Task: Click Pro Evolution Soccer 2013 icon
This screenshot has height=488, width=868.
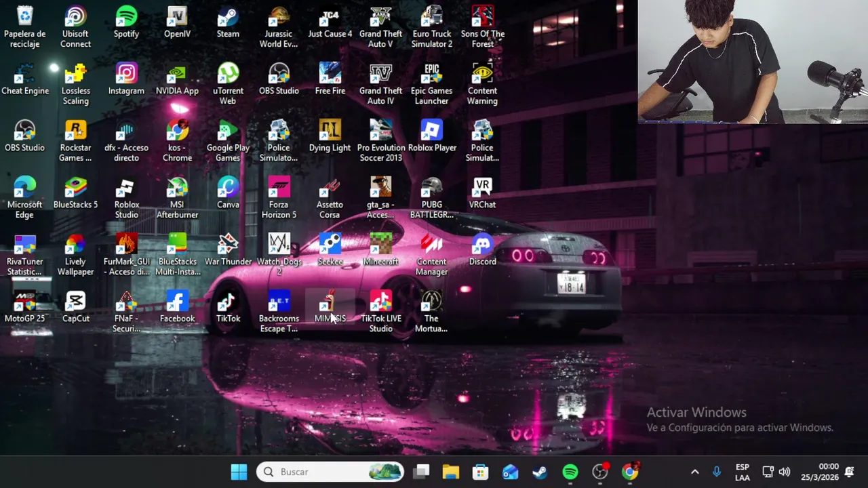Action: tap(380, 141)
